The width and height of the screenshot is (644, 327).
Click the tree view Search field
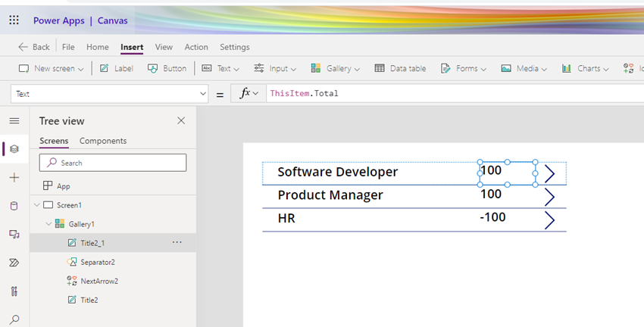(113, 163)
